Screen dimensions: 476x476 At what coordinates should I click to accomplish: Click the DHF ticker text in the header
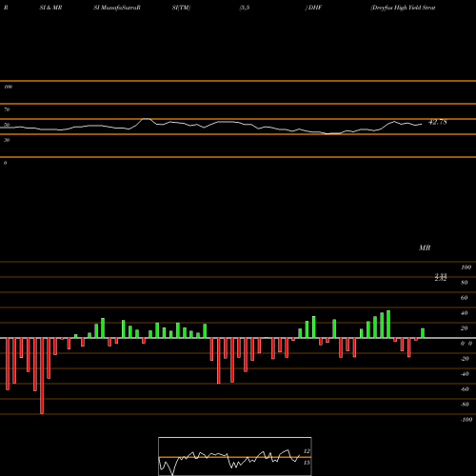(x=315, y=8)
